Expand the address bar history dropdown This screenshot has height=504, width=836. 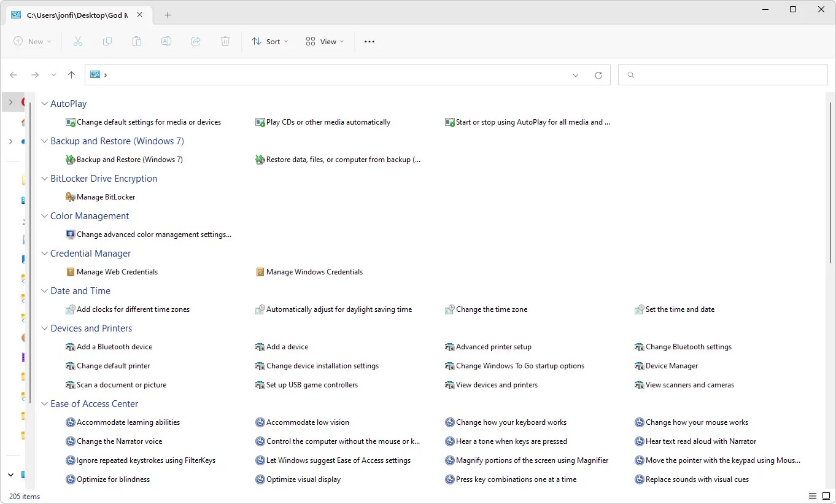(x=576, y=76)
